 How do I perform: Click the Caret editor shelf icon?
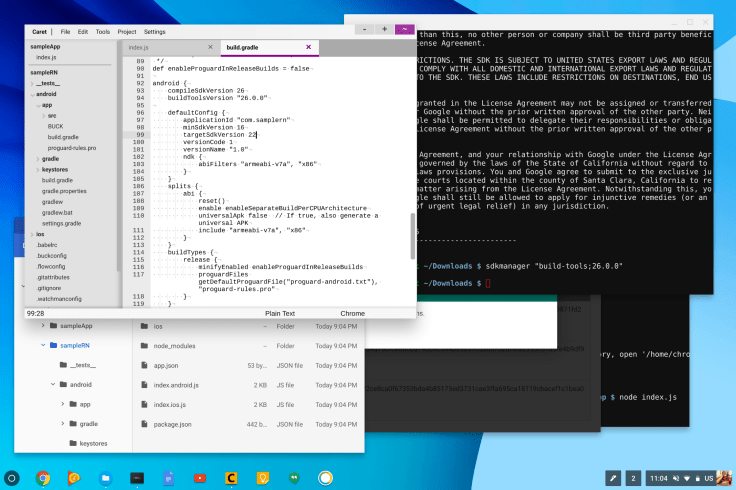point(231,478)
